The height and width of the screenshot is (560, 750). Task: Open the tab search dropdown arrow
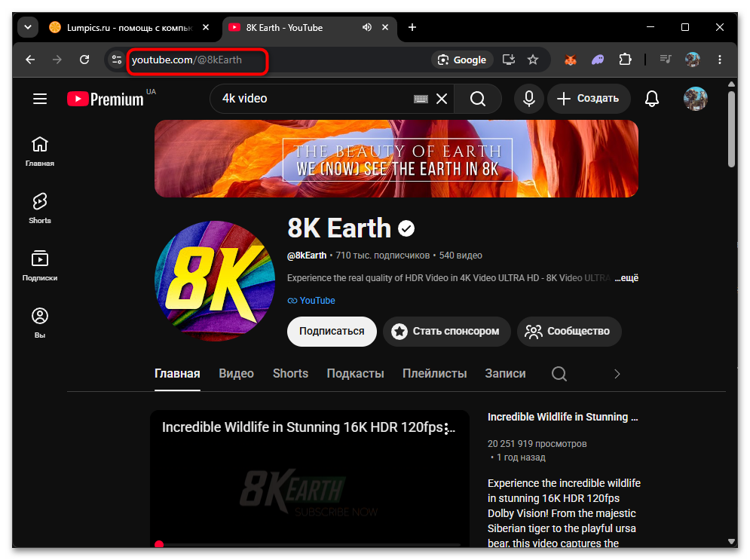point(28,27)
